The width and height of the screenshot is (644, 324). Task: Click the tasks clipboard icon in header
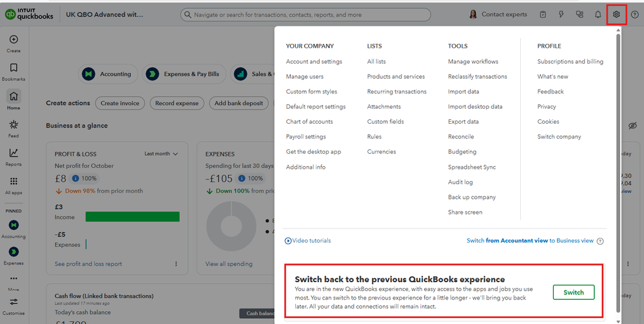(543, 14)
